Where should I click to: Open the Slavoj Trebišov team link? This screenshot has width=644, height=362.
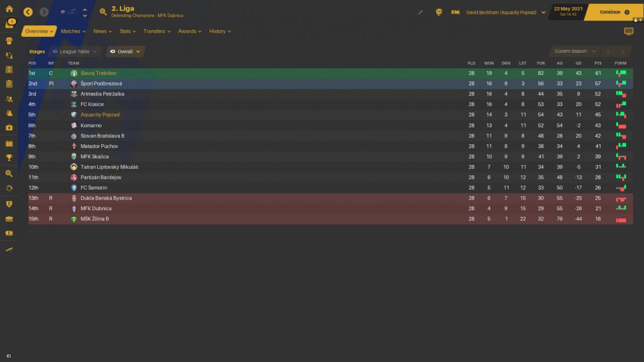click(99, 73)
